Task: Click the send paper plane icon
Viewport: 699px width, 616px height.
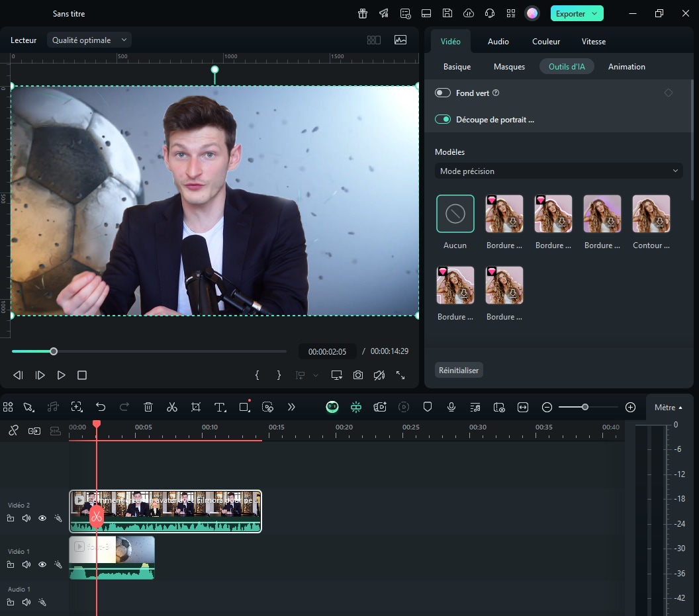Action: [384, 13]
